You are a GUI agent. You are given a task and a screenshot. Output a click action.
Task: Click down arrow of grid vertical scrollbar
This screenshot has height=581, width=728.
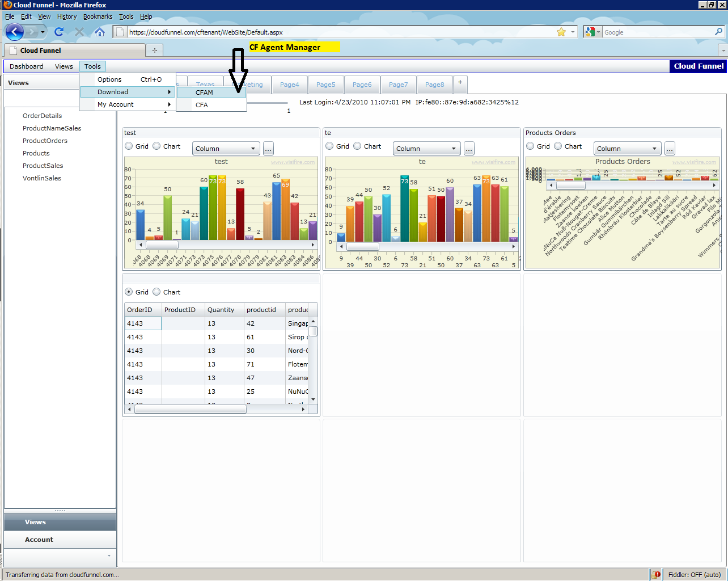313,399
